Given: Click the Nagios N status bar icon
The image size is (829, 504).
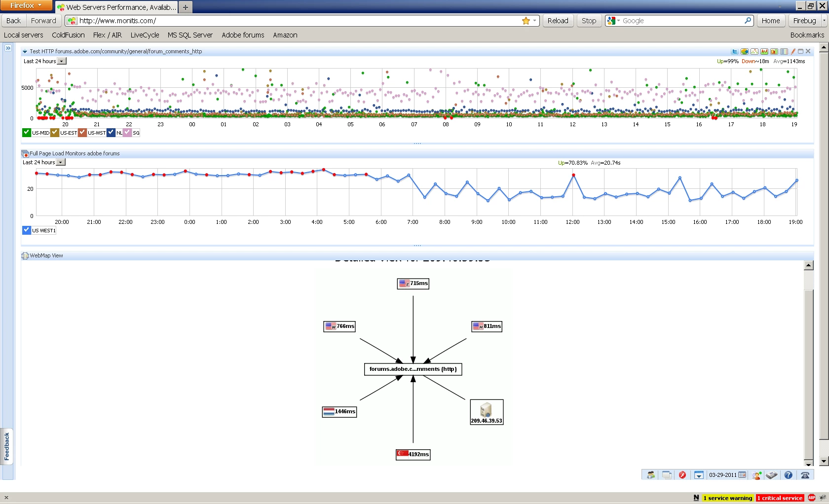Looking at the screenshot, I should click(696, 498).
